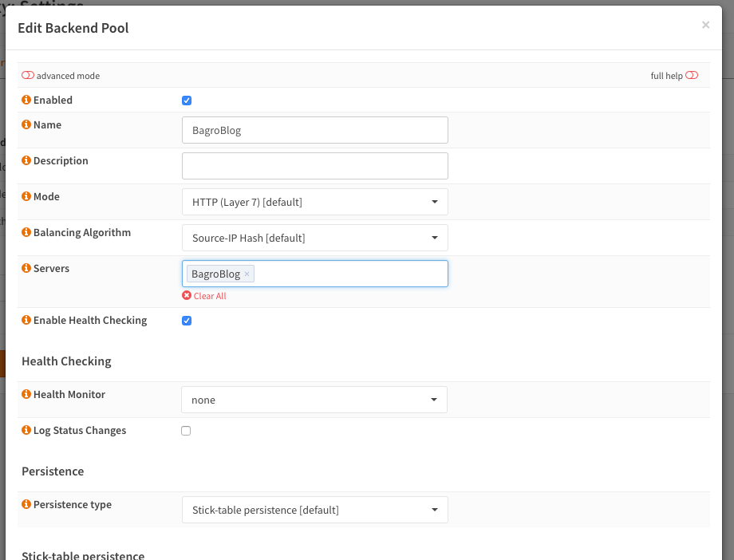Image resolution: width=734 pixels, height=560 pixels.
Task: Uncheck the Enabled checkbox
Action: tap(187, 101)
